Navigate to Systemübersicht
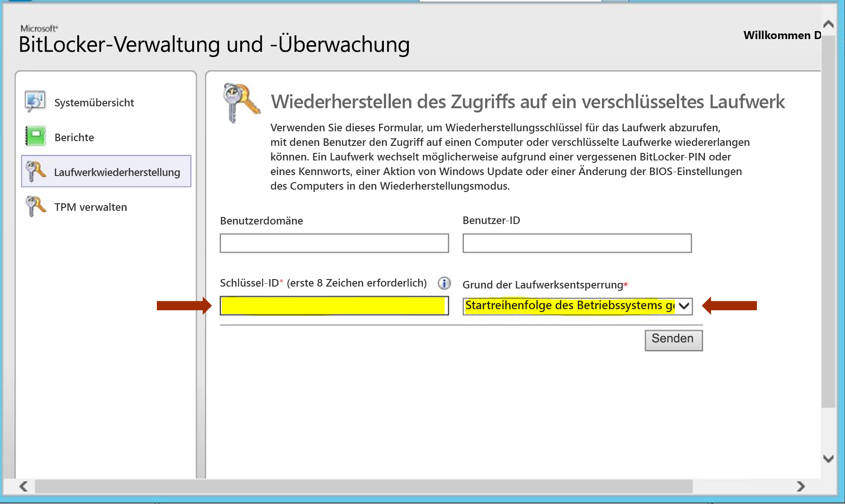This screenshot has height=504, width=845. click(x=94, y=102)
